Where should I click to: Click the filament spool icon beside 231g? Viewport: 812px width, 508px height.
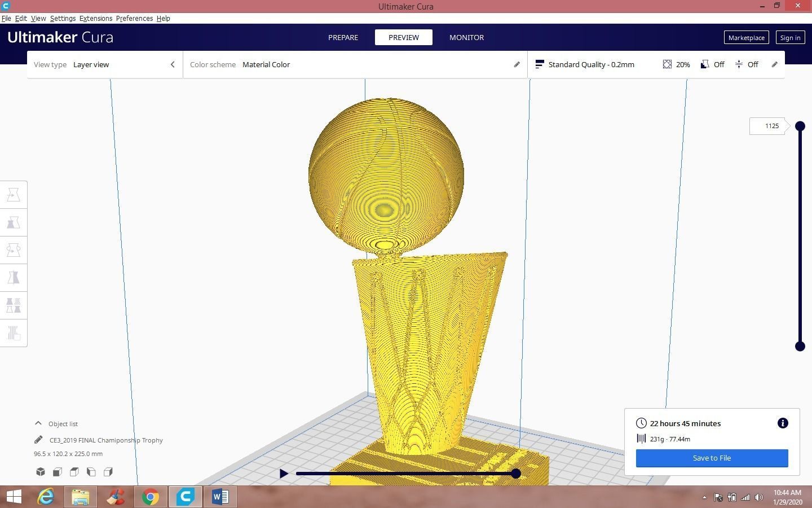[641, 439]
